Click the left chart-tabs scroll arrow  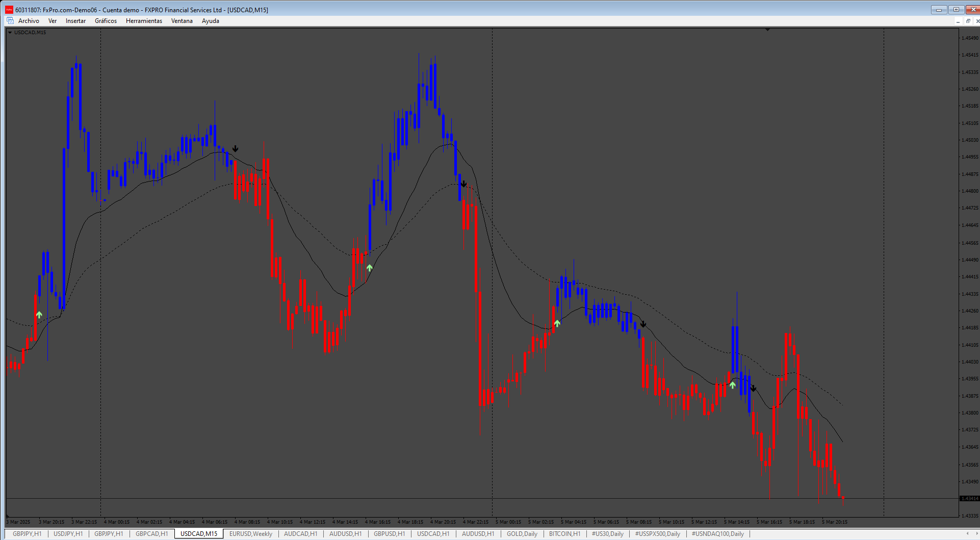point(967,534)
